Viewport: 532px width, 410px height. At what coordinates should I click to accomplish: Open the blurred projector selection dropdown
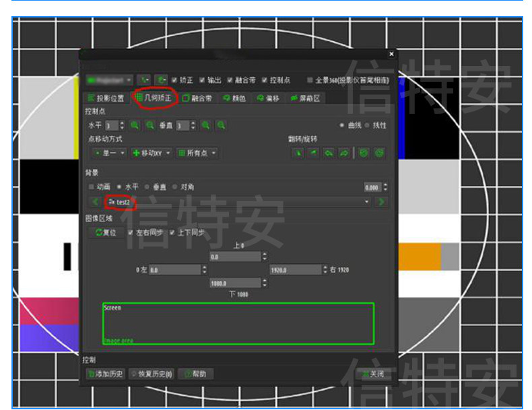click(x=109, y=80)
